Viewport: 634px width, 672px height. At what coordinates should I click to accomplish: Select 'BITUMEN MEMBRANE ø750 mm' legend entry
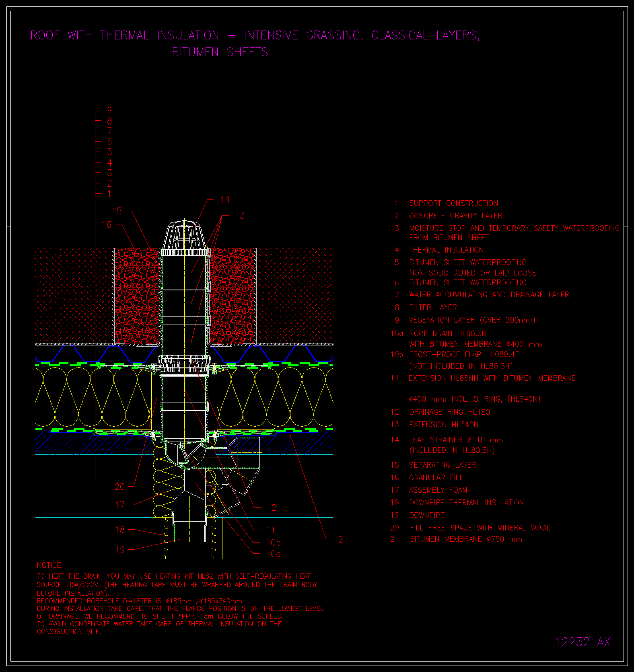pyautogui.click(x=466, y=539)
